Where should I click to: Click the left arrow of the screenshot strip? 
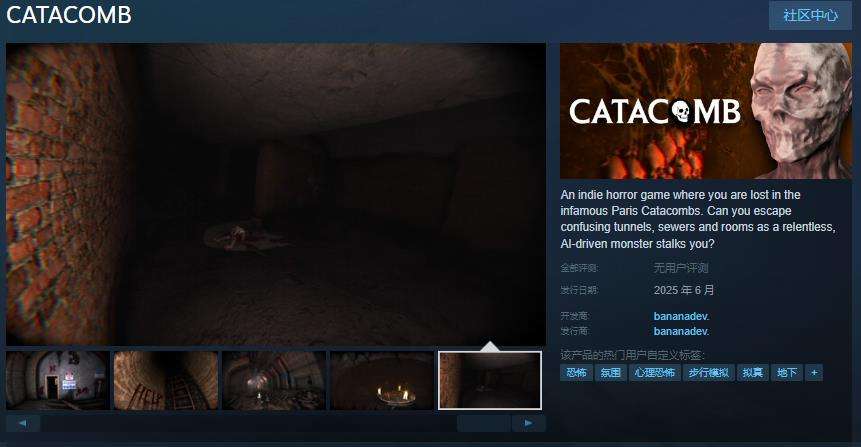coord(23,423)
